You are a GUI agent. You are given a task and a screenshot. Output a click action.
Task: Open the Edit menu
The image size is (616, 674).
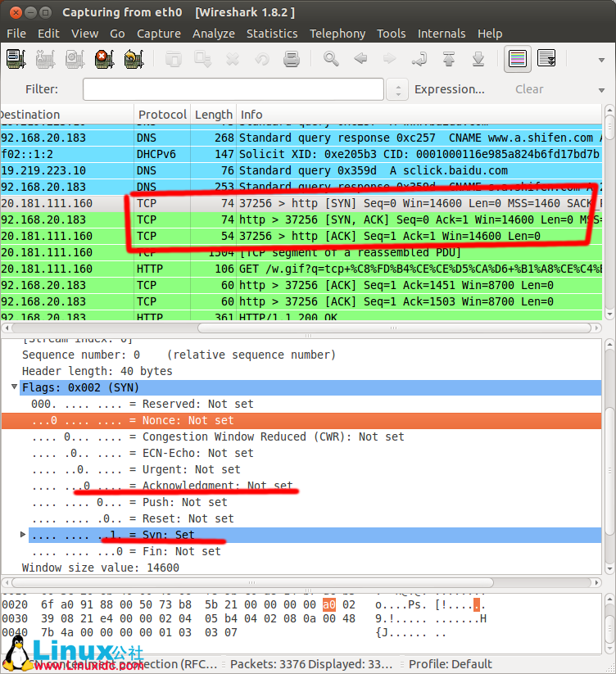[x=48, y=34]
